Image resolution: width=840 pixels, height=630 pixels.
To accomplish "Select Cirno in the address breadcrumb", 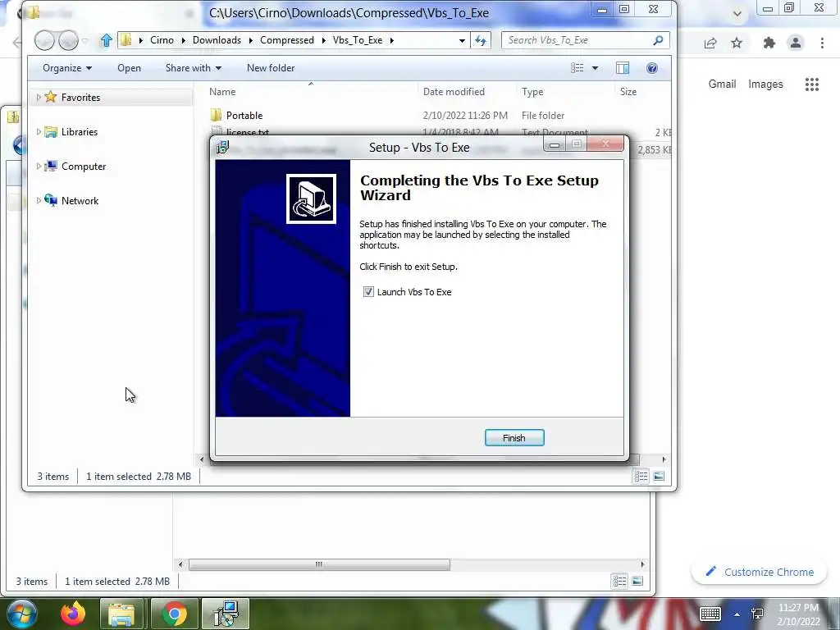I will [162, 40].
